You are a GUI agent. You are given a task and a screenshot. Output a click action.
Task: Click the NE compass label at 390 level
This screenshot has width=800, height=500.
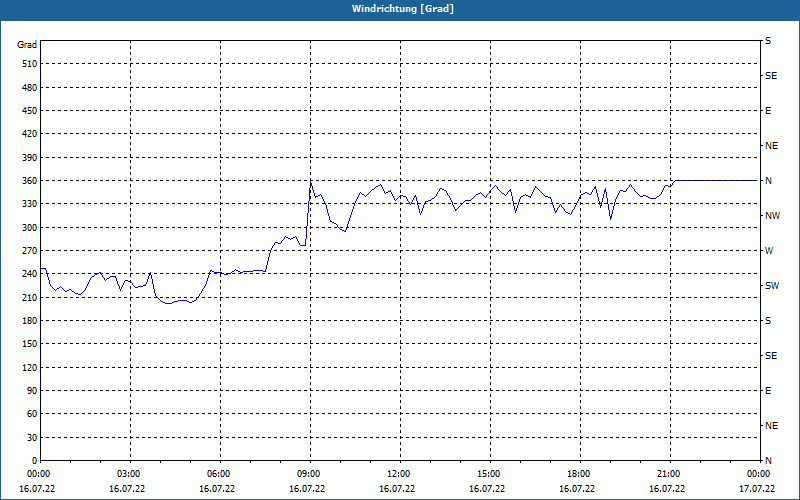coord(771,146)
